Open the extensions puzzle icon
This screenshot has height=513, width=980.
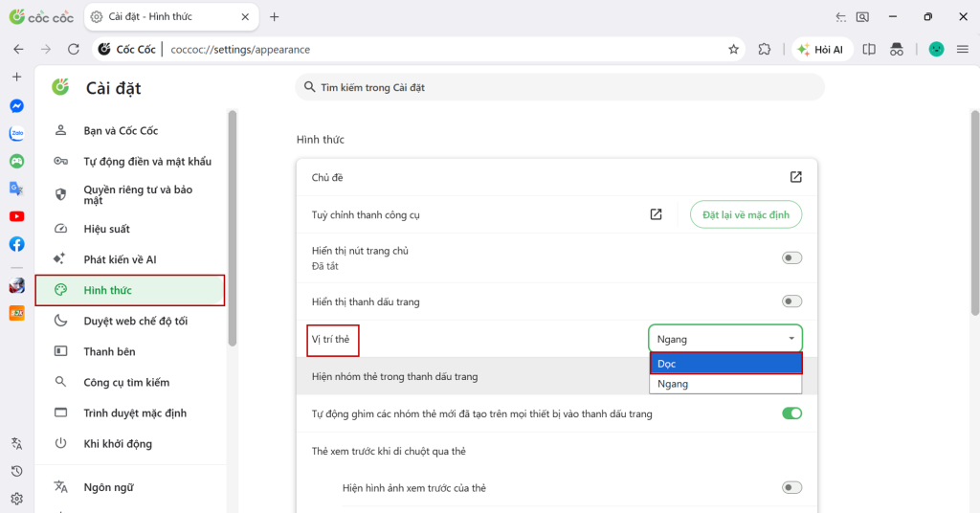[765, 50]
